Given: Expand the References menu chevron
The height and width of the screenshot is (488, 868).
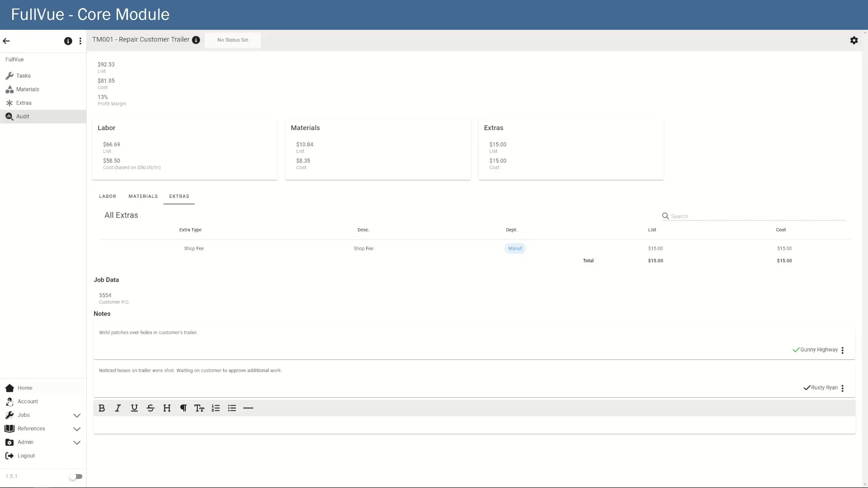Looking at the screenshot, I should point(77,429).
